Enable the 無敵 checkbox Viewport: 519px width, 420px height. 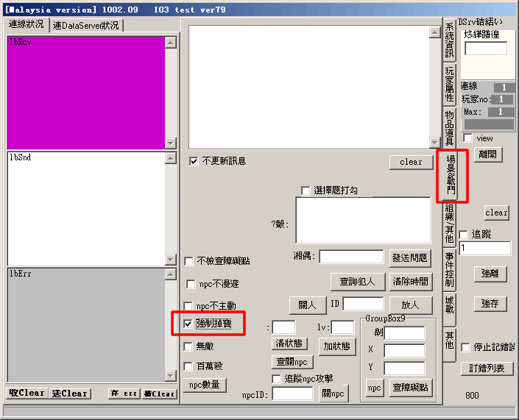tap(189, 346)
